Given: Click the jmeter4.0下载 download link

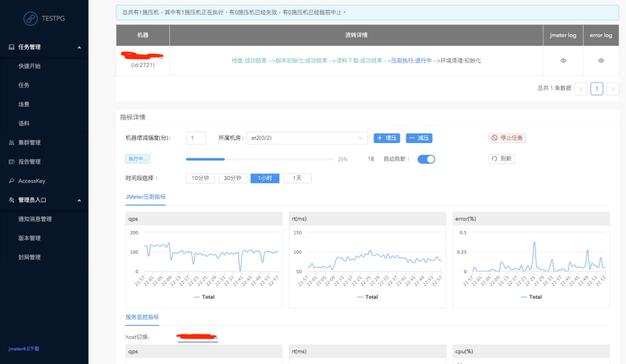Looking at the screenshot, I should click(x=24, y=349).
